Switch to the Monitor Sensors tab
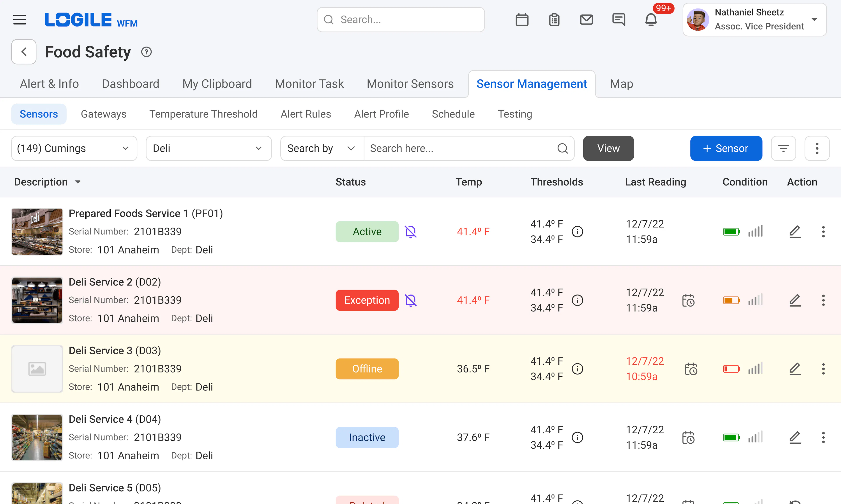This screenshot has width=841, height=504. tap(410, 84)
